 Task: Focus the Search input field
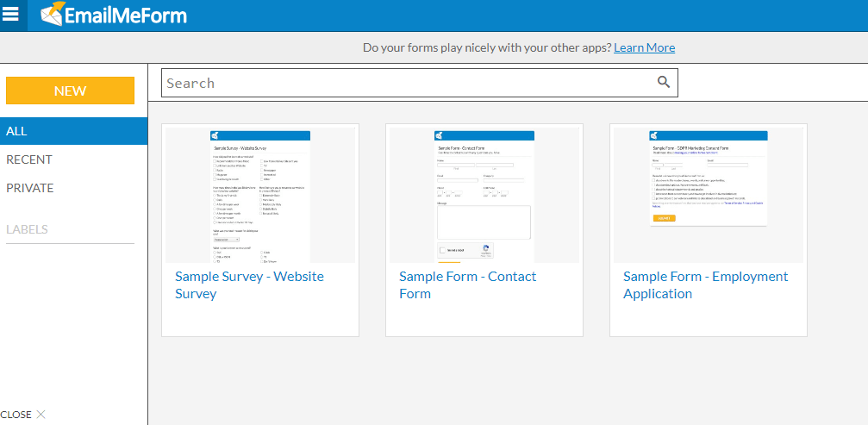(405, 83)
